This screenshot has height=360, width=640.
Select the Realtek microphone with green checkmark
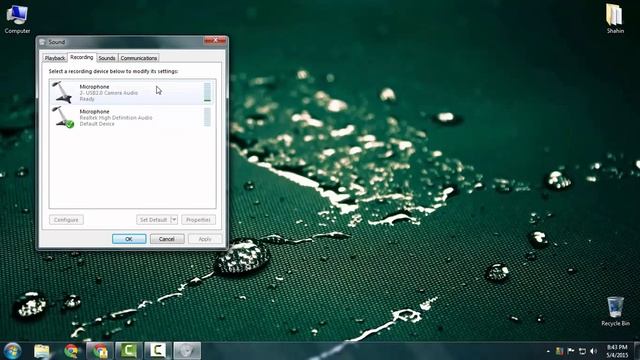click(63, 118)
